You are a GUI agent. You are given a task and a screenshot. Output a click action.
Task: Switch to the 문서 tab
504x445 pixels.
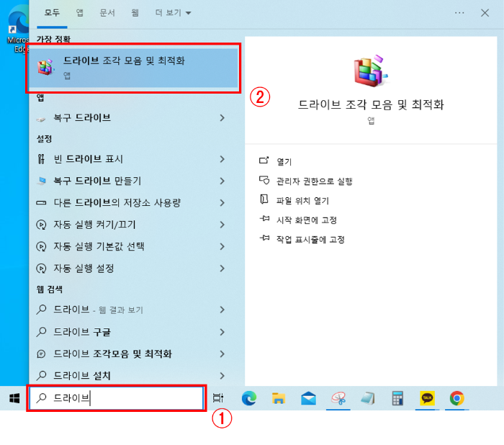click(x=107, y=13)
